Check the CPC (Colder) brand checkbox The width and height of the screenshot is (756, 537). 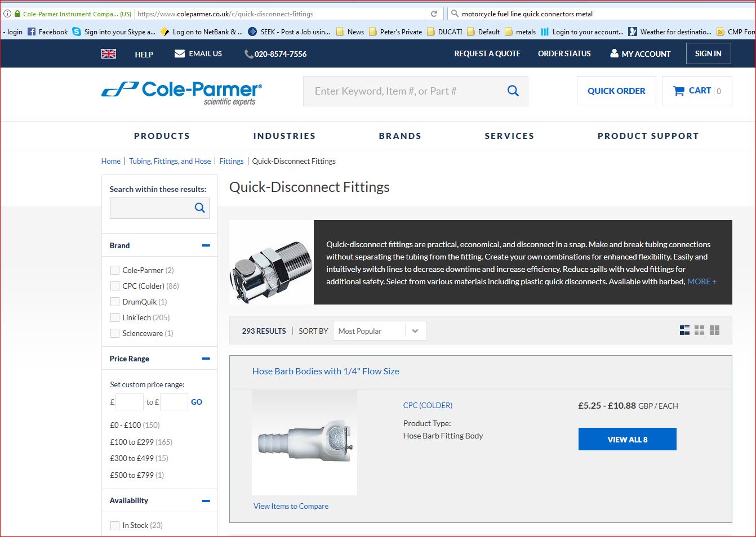click(115, 286)
